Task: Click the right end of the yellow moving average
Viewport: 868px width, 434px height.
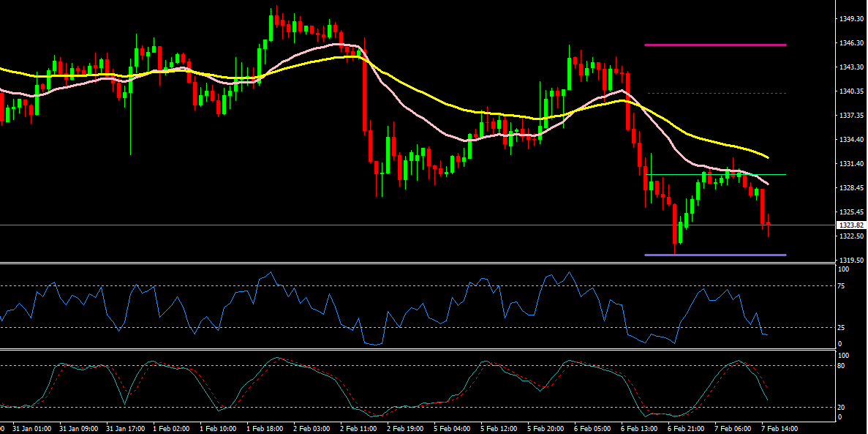Action: pos(767,157)
